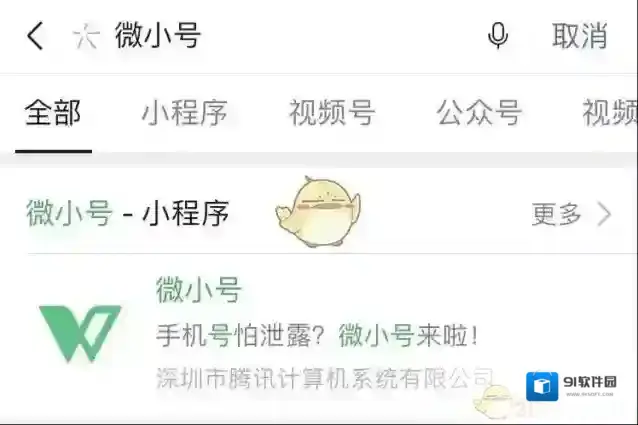Go back using the left arrow
This screenshot has height=425, width=638.
point(35,36)
